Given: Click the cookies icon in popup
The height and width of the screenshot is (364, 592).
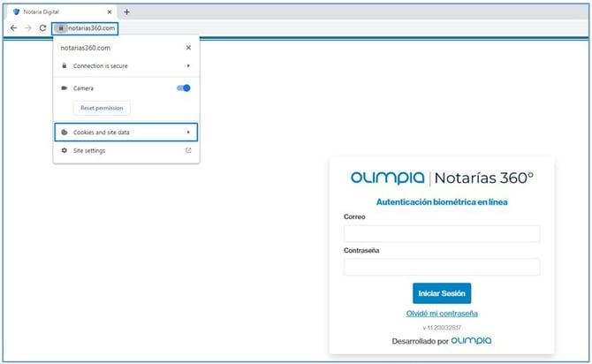Looking at the screenshot, I should [64, 133].
